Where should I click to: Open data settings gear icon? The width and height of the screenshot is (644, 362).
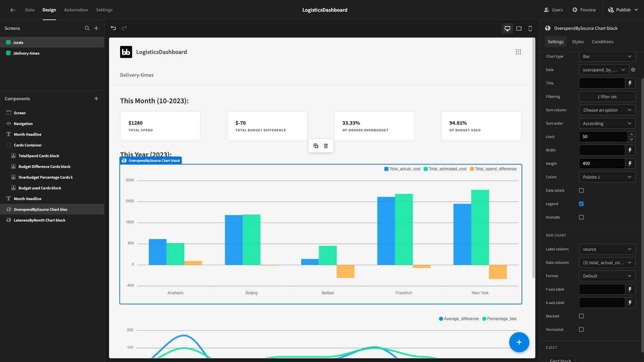633,70
